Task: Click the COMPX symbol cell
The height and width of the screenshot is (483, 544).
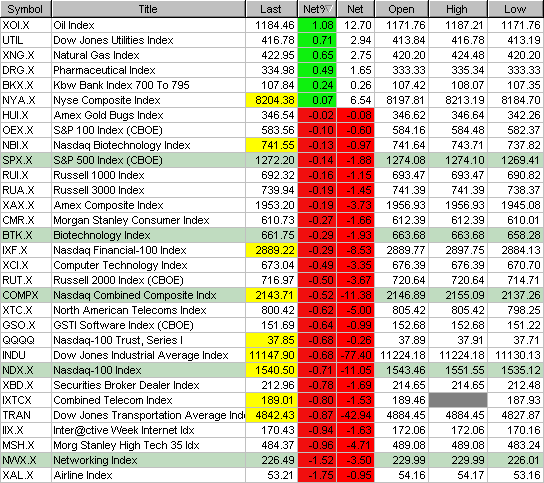Action: [x=26, y=295]
